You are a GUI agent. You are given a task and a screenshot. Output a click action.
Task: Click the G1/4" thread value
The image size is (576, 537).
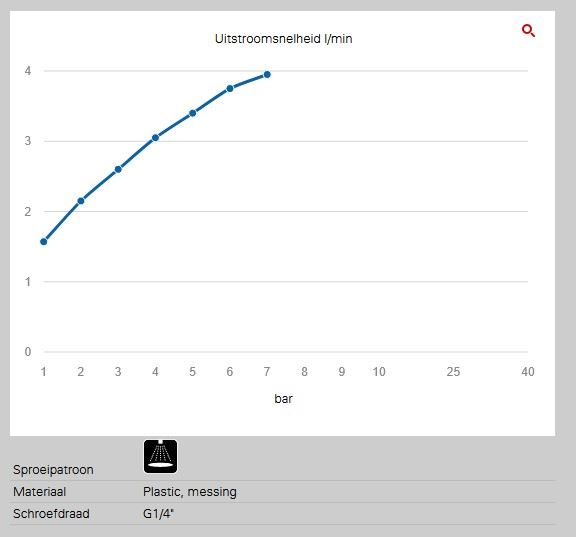(x=158, y=513)
